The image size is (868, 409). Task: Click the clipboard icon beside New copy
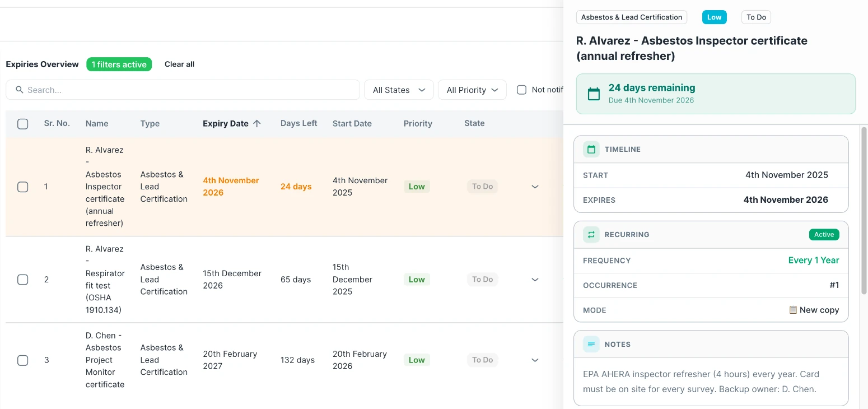pos(793,310)
